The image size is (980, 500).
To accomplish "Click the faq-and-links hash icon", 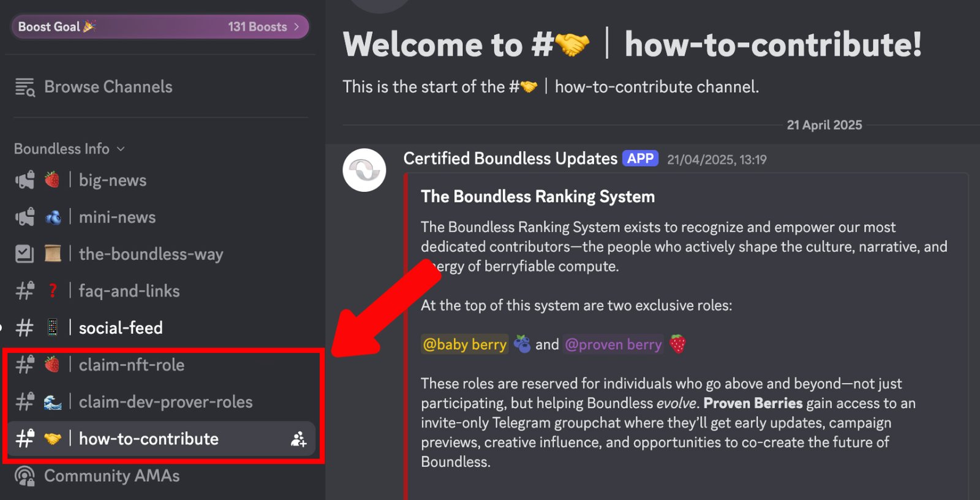I will tap(25, 290).
